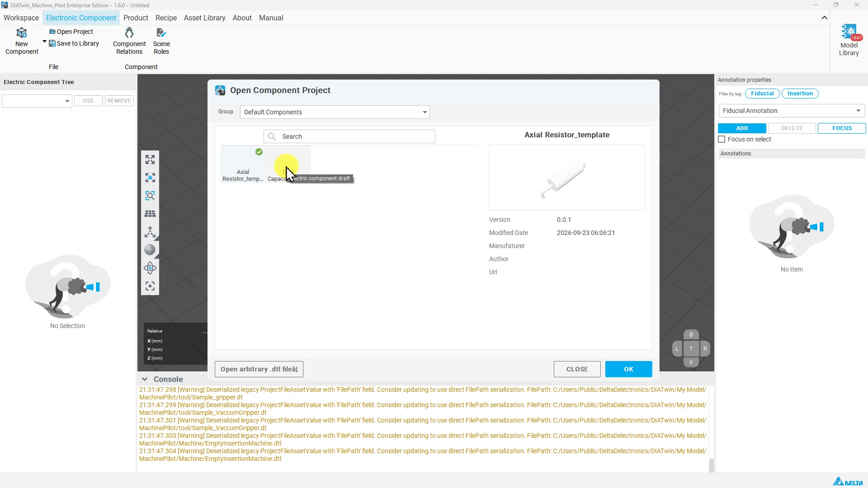Image resolution: width=868 pixels, height=488 pixels.
Task: Click the Open Project folder icon
Action: pos(52,32)
